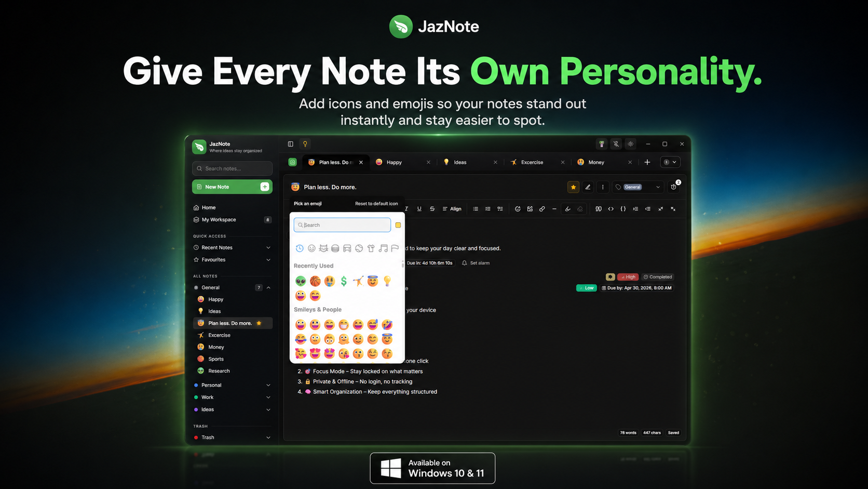The width and height of the screenshot is (868, 489).
Task: Click the Search notes field
Action: [232, 168]
